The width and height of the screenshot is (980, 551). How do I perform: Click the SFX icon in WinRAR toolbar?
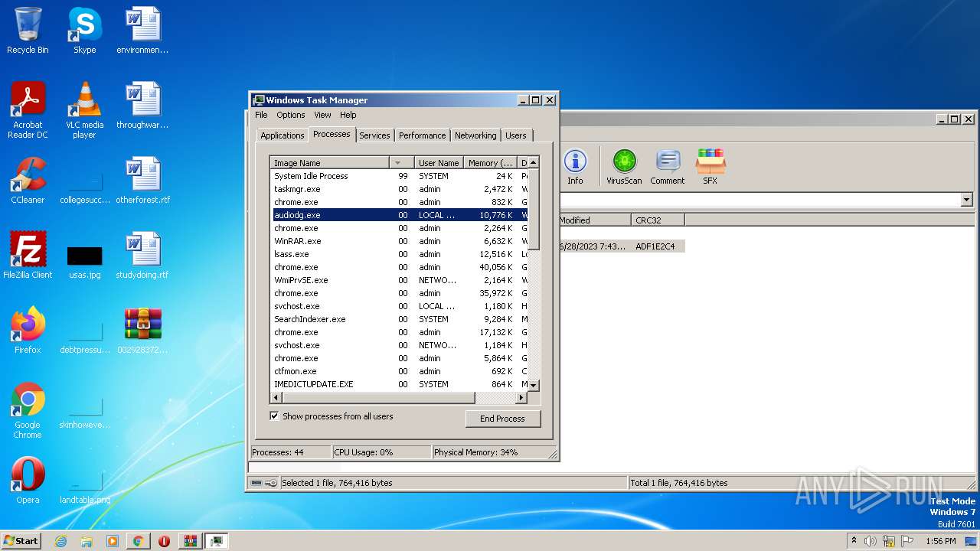tap(710, 167)
